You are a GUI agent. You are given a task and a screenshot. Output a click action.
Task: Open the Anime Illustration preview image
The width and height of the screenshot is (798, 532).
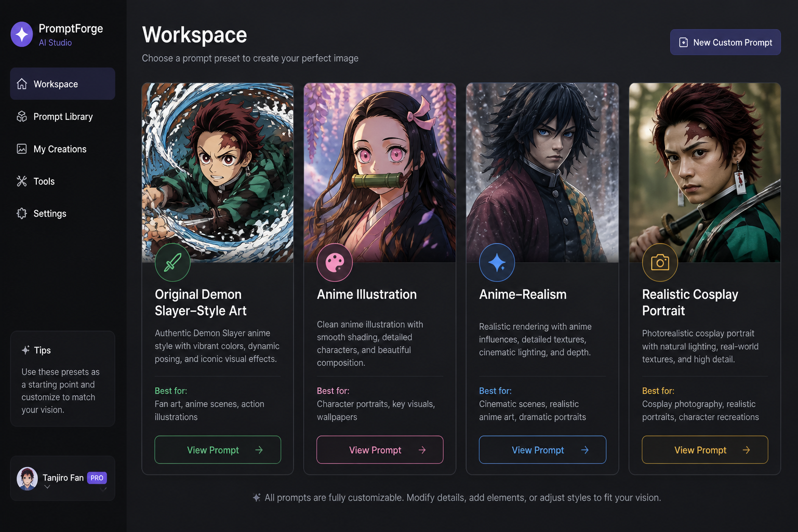pyautogui.click(x=380, y=172)
